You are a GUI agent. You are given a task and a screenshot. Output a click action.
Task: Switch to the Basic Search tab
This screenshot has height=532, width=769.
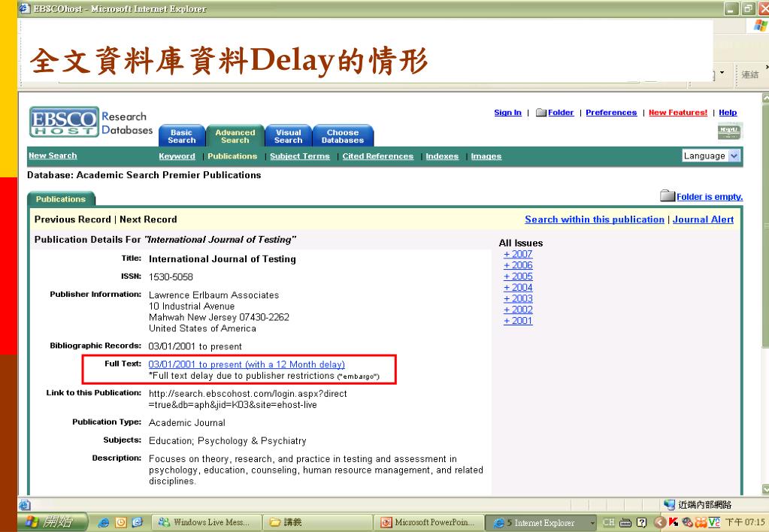181,136
